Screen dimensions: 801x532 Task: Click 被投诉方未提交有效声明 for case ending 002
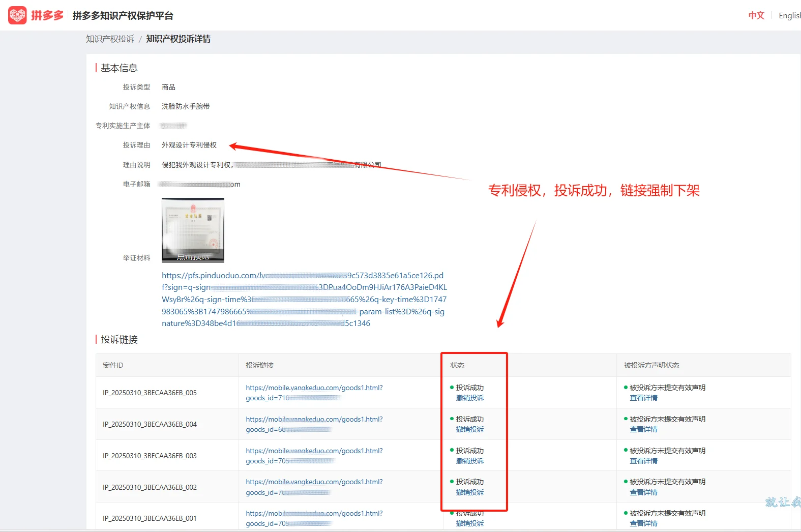click(x=668, y=482)
